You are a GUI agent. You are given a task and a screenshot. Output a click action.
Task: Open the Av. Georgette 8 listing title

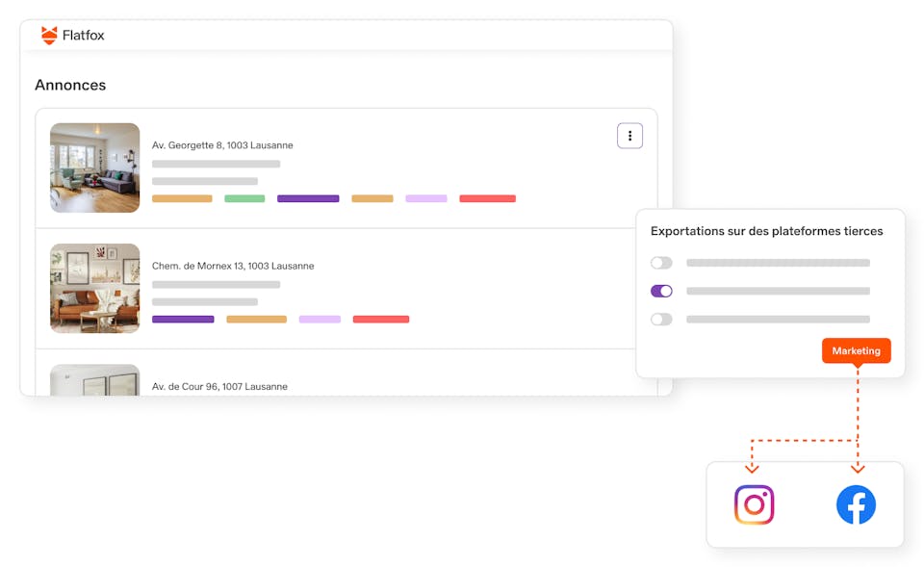pyautogui.click(x=222, y=145)
